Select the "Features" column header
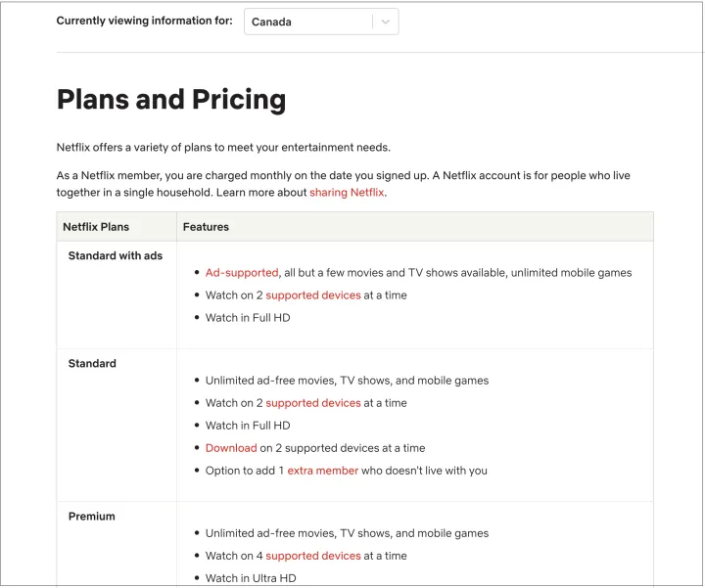705x588 pixels. coord(206,227)
